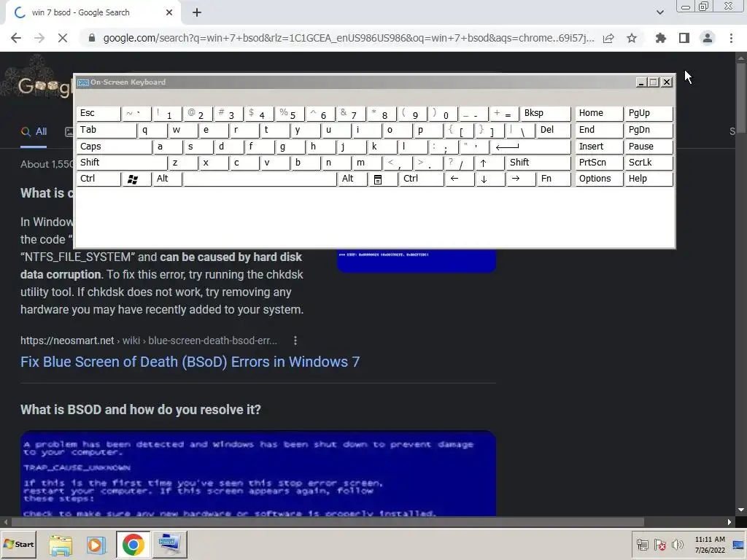Toggle the right Alt key
Viewport: 747px width, 560px height.
pyautogui.click(x=352, y=179)
